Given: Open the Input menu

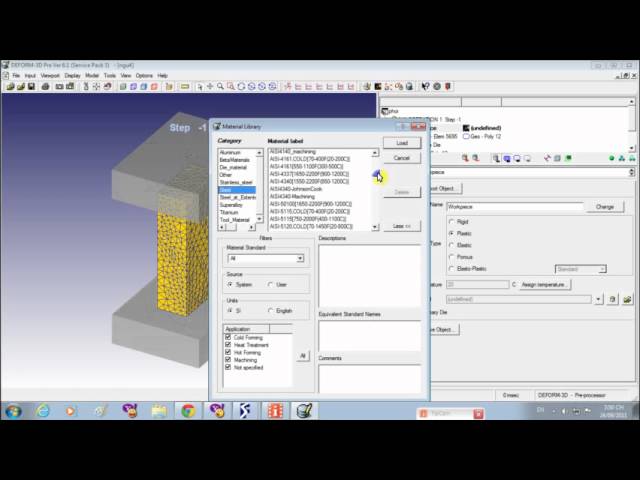Looking at the screenshot, I should (x=30, y=76).
